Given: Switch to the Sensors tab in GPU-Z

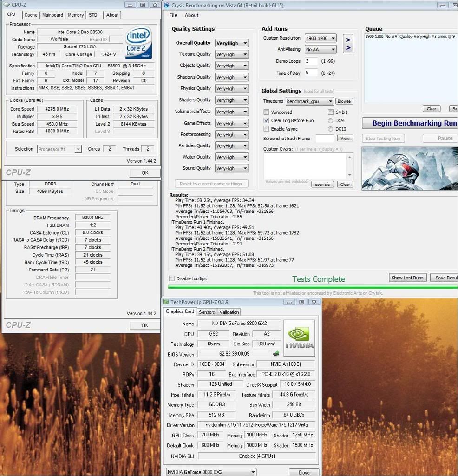Looking at the screenshot, I should click(207, 312).
